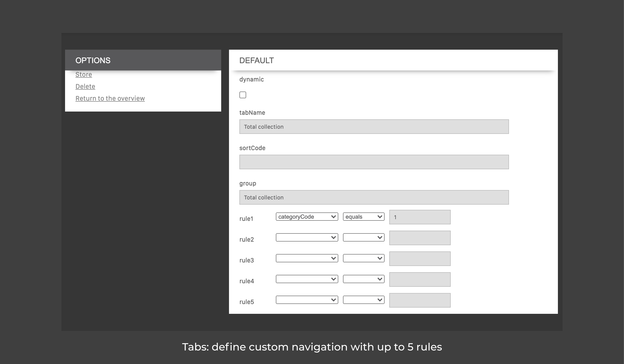Click the sortCode field label
624x364 pixels.
click(252, 148)
